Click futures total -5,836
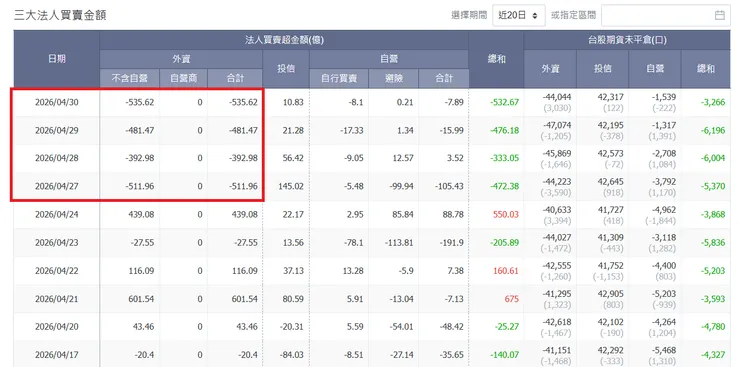The width and height of the screenshot is (740, 367). tap(713, 242)
